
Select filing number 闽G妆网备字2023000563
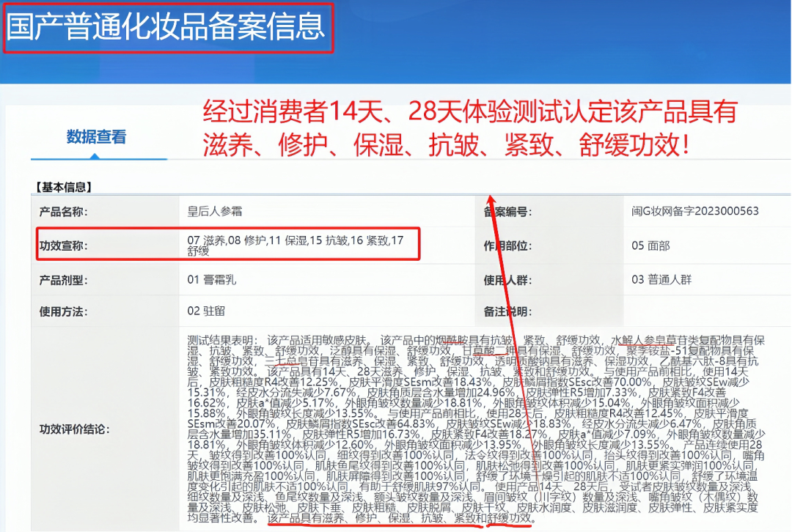[695, 211]
